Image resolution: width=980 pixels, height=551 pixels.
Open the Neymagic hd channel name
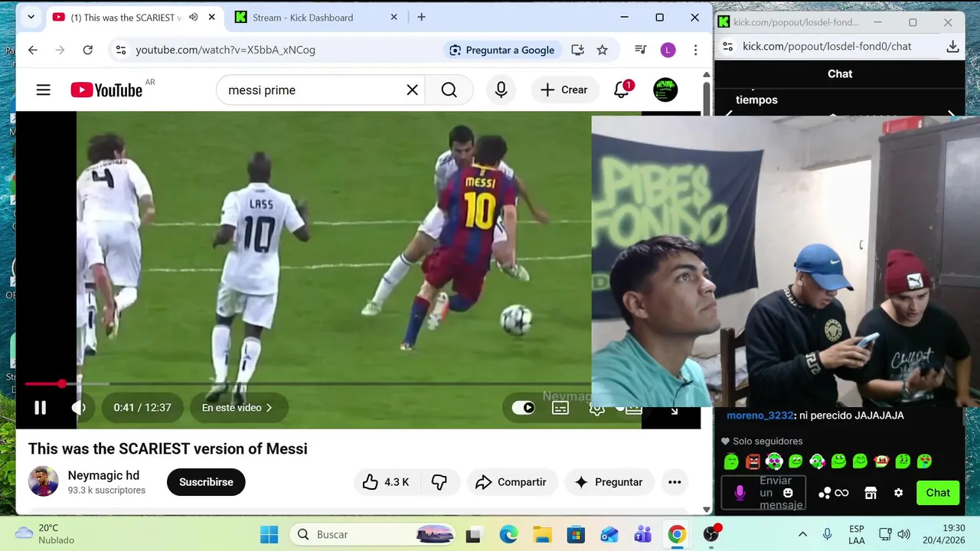(103, 475)
